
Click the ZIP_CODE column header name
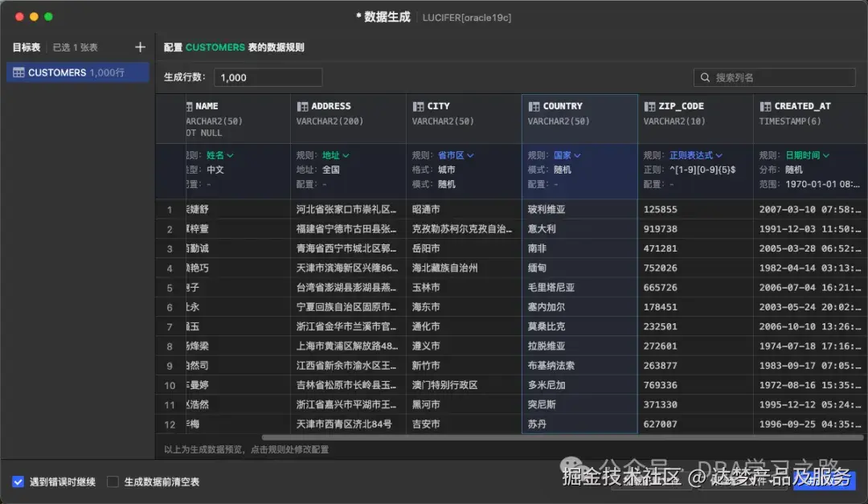(x=681, y=106)
